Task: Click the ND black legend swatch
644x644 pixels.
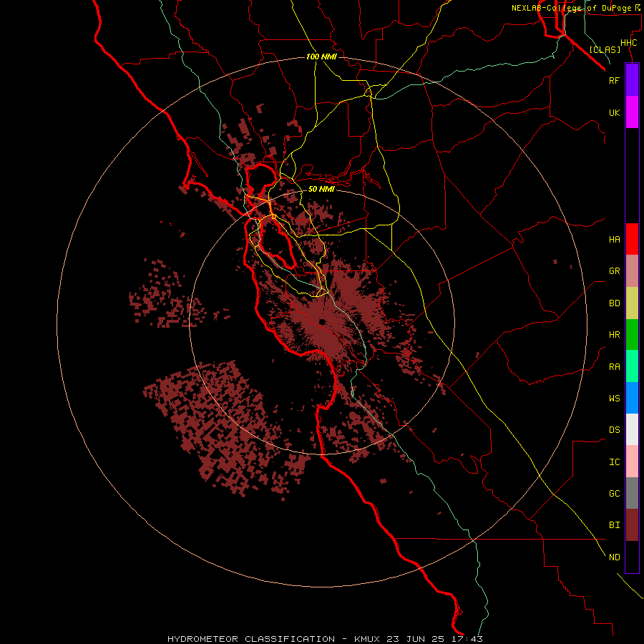Action: point(632,557)
